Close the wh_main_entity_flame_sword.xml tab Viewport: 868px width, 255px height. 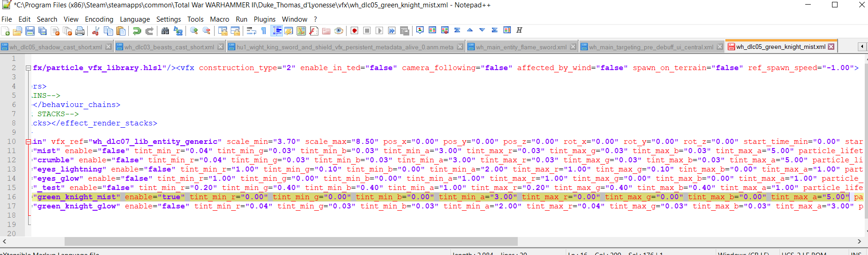click(x=573, y=47)
